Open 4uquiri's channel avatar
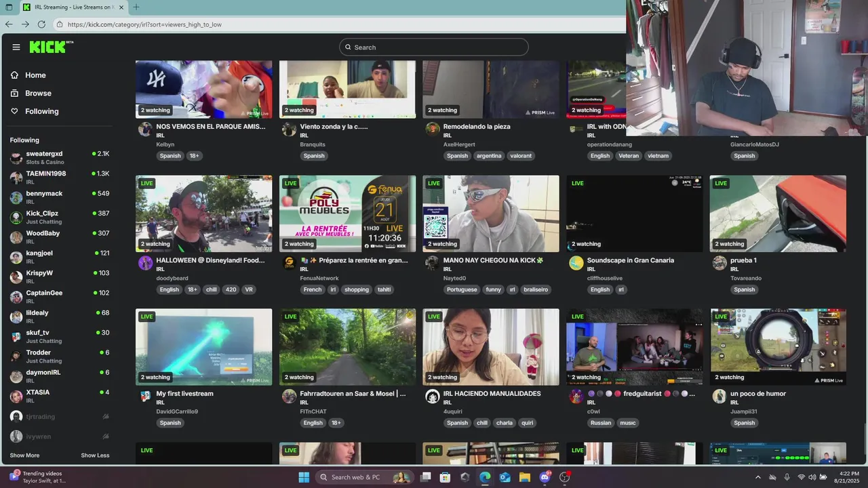 [432, 396]
